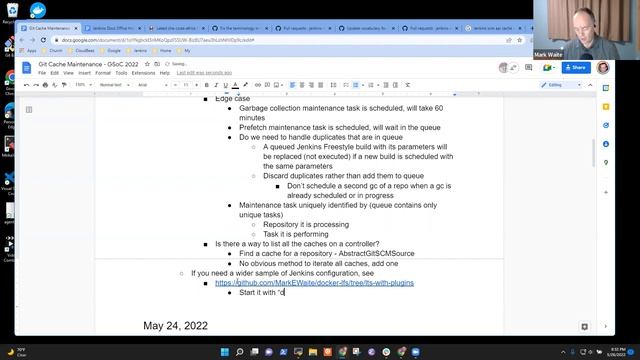Viewport: 640px width, 360px height.
Task: Undo the last edit in Docs toolbar
Action: point(27,85)
